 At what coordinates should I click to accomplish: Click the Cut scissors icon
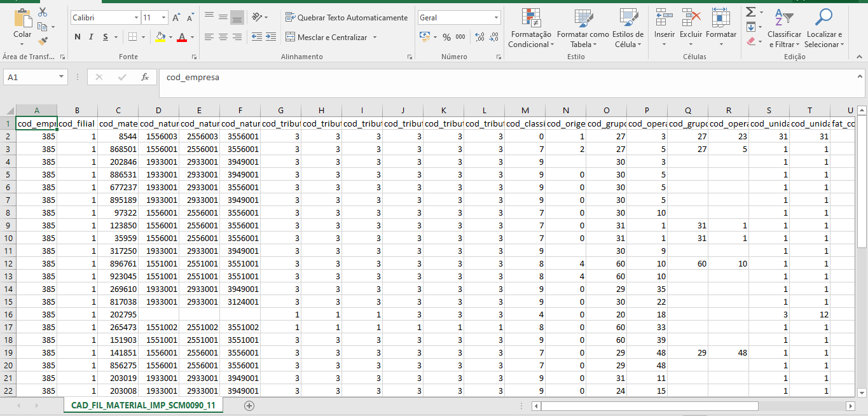click(43, 12)
